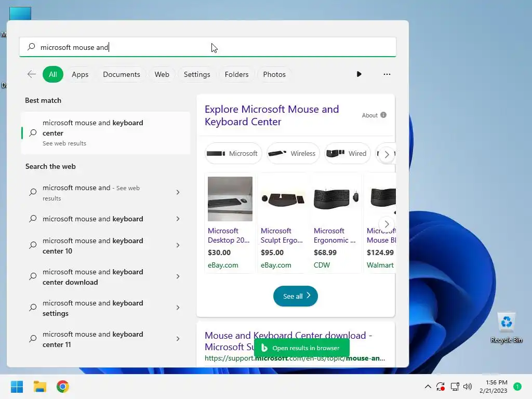Click the search text input field
Viewport: 532px width, 399px height.
pos(208,47)
